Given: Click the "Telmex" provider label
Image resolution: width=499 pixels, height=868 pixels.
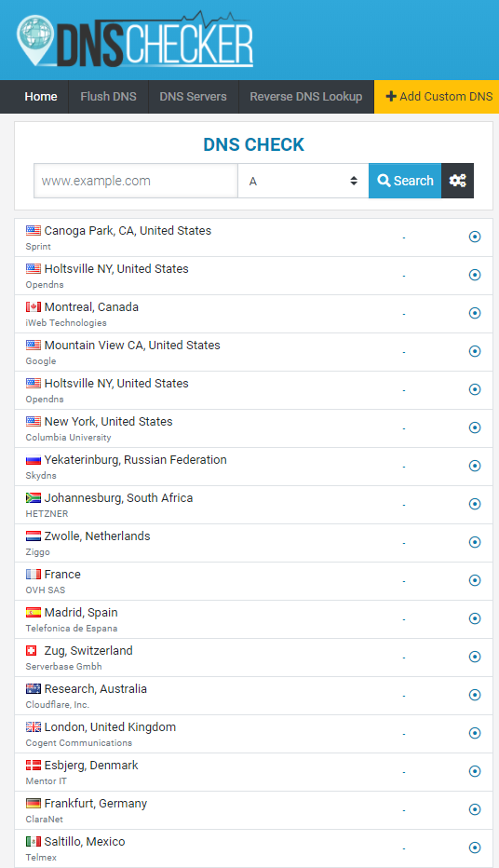Looking at the screenshot, I should [41, 858].
